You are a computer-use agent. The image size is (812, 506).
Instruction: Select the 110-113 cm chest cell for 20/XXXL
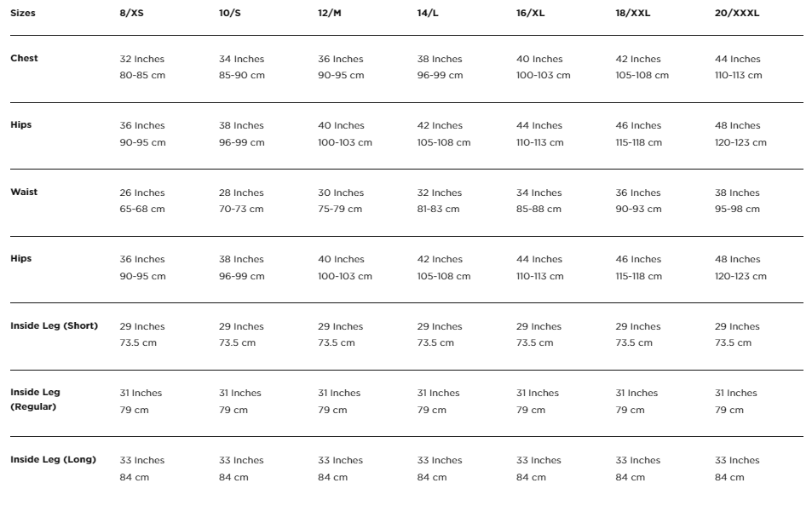(739, 75)
